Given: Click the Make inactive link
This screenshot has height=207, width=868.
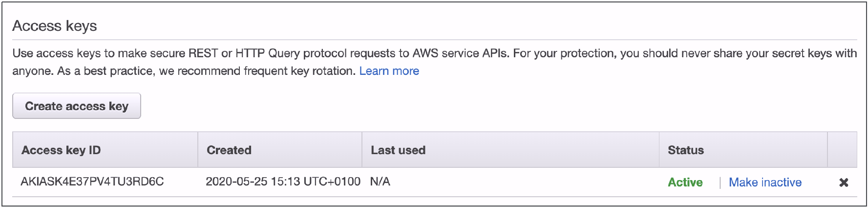Looking at the screenshot, I should (765, 183).
